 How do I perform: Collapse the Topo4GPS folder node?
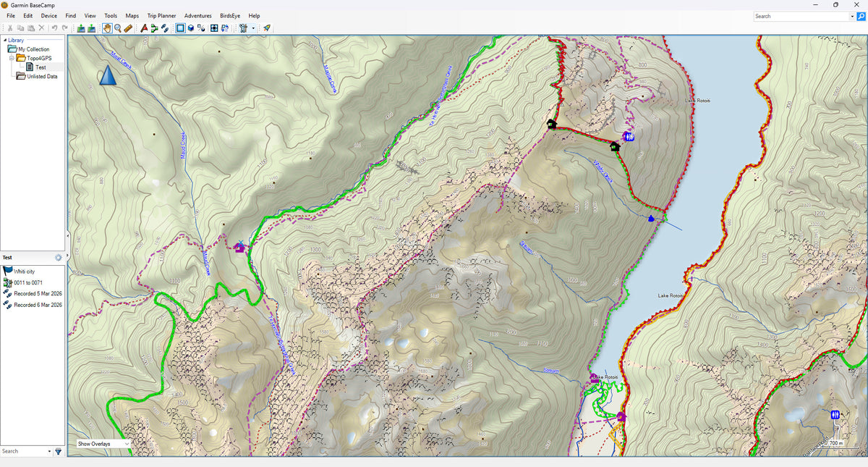[x=12, y=58]
